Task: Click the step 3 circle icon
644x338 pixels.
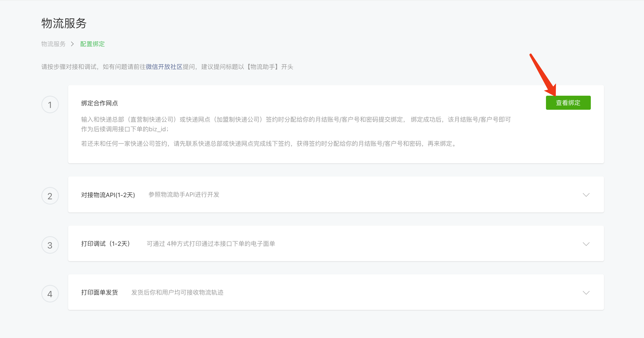Action: (x=50, y=245)
